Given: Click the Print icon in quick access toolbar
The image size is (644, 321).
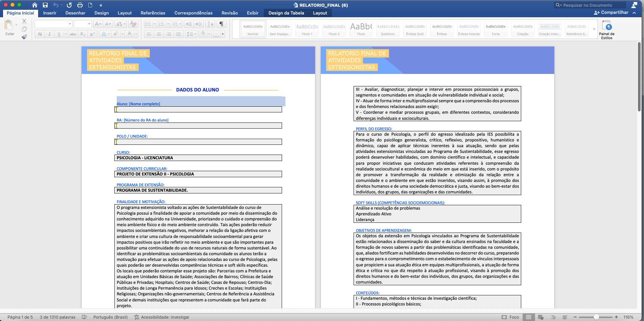Looking at the screenshot, I should [80, 5].
